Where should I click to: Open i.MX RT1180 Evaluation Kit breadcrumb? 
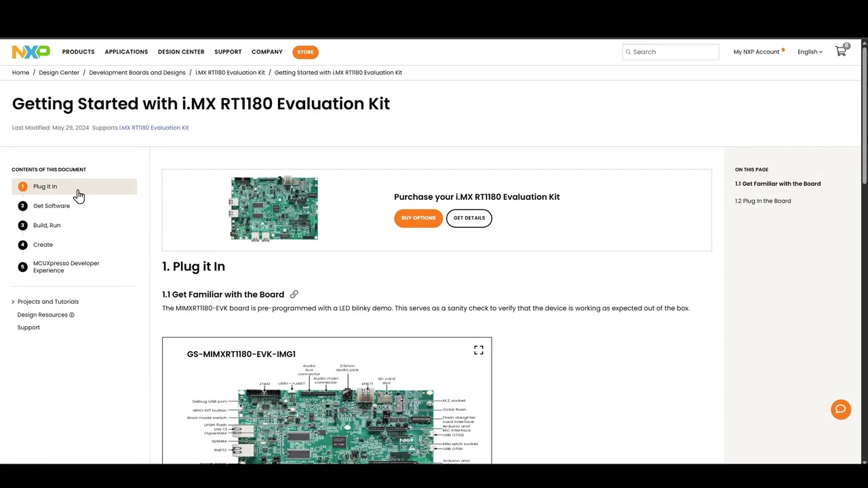(230, 73)
